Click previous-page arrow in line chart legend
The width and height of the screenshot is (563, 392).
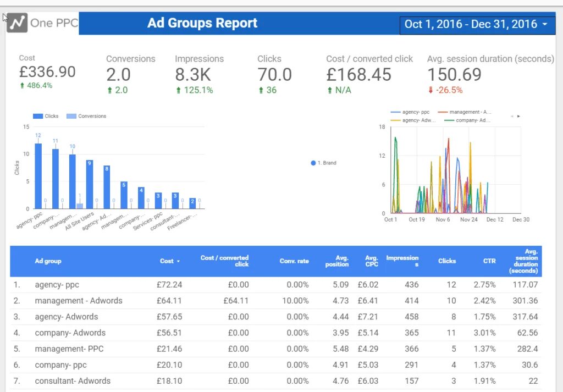tap(511, 116)
